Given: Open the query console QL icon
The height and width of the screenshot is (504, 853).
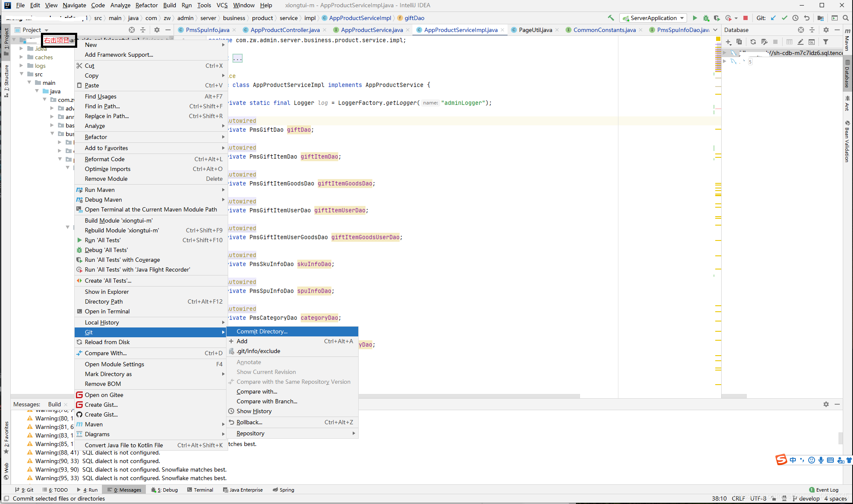Looking at the screenshot, I should coord(812,42).
